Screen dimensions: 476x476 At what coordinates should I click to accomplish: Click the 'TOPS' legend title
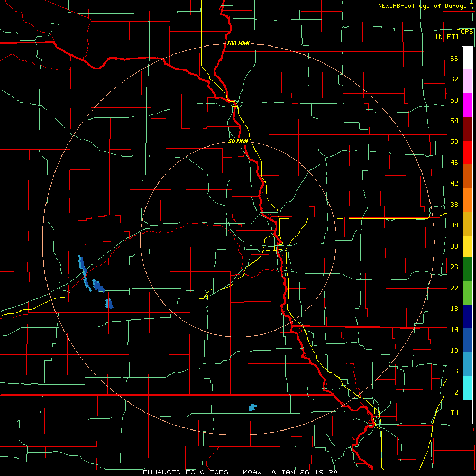465,32
